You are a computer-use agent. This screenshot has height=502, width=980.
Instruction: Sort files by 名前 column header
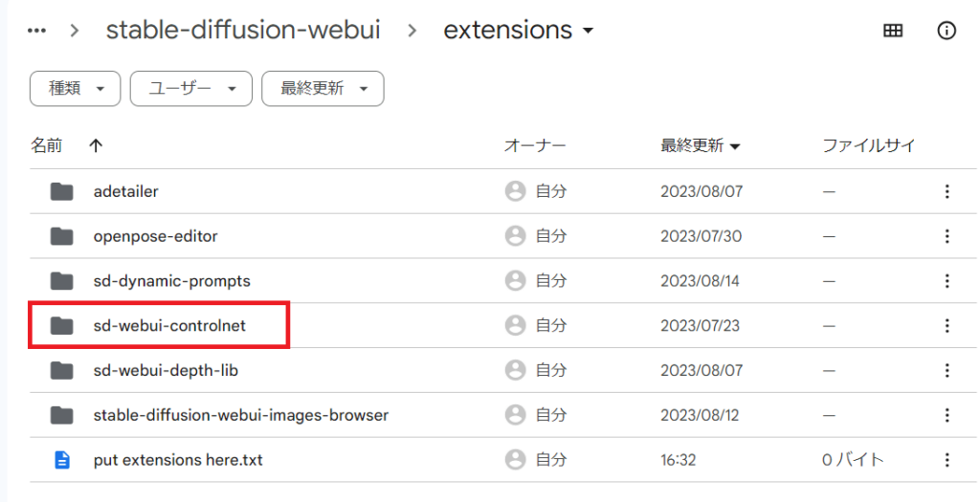tap(47, 146)
